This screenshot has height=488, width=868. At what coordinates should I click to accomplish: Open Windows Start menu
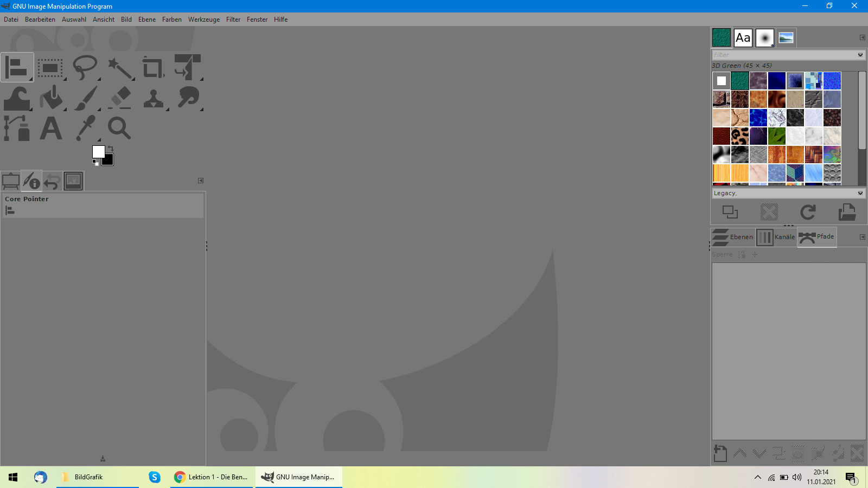tap(13, 477)
